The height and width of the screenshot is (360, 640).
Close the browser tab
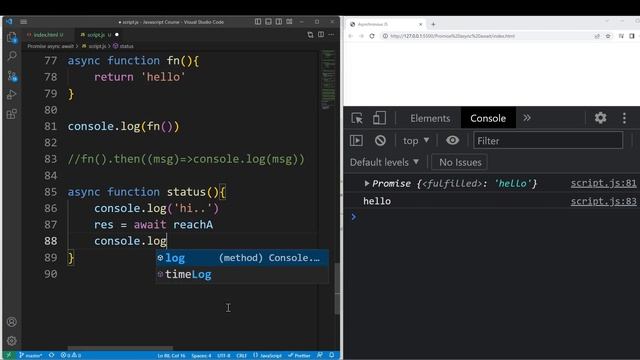pyautogui.click(x=420, y=24)
